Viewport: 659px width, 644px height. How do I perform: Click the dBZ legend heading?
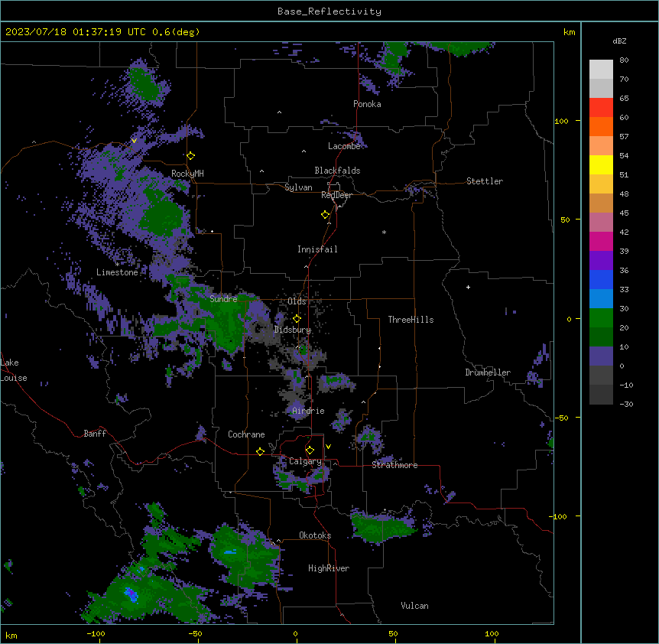(x=619, y=41)
